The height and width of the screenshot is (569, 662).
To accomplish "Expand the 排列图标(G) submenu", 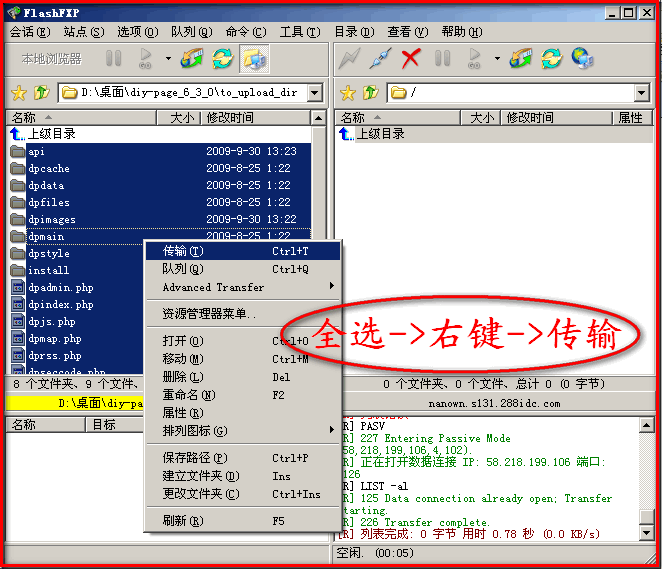I will tap(243, 431).
